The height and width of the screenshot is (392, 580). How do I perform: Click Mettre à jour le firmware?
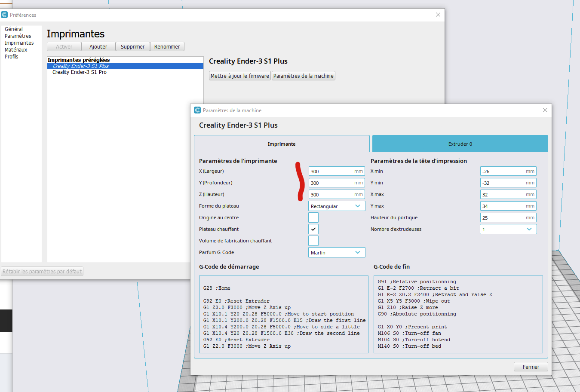(240, 76)
